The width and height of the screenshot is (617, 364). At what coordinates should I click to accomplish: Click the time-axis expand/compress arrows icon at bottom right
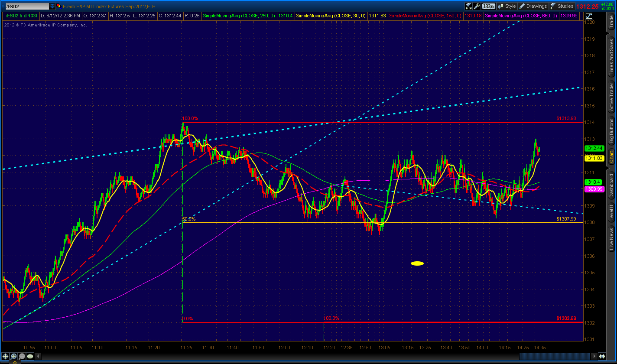pos(601,356)
